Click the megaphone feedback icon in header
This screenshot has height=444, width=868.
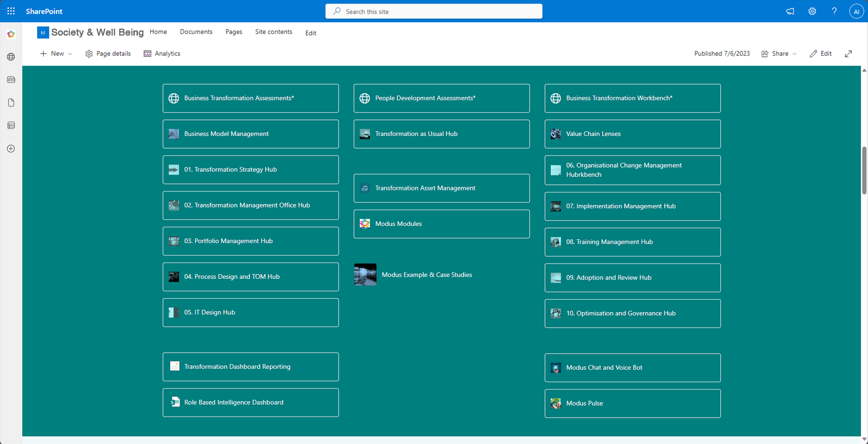[x=790, y=11]
